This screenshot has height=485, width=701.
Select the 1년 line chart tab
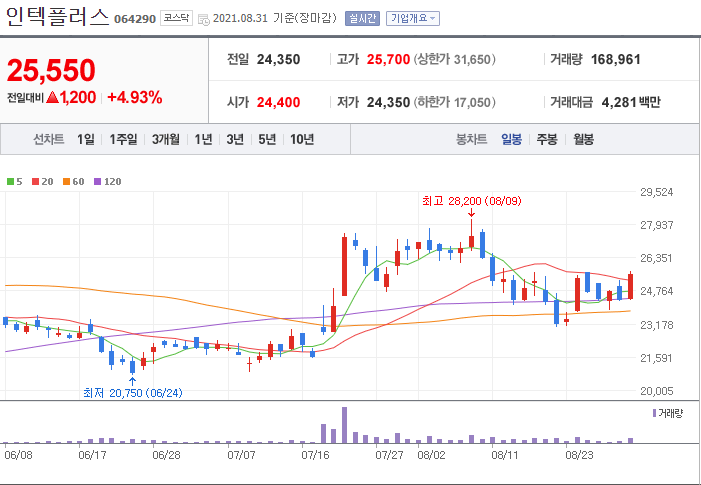pos(203,139)
